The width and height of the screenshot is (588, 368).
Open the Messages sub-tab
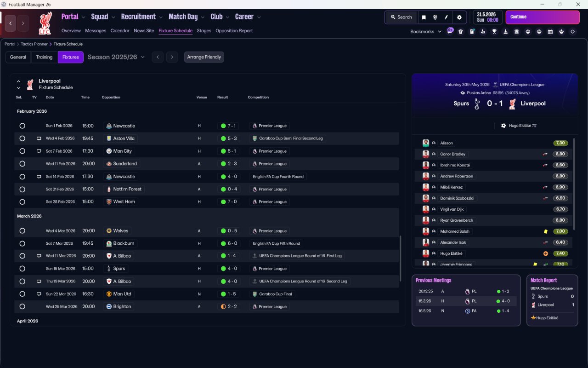[96, 31]
